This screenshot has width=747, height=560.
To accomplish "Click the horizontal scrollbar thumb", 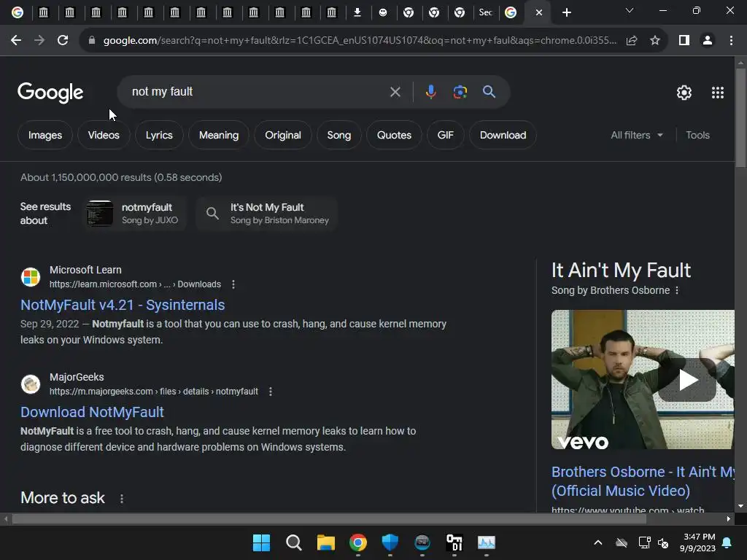I will [x=329, y=519].
